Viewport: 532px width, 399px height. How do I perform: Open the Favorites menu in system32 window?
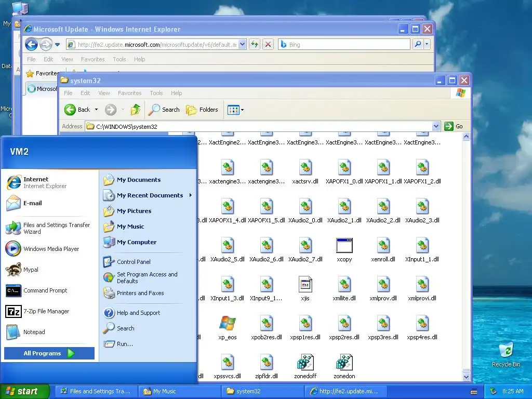point(129,93)
